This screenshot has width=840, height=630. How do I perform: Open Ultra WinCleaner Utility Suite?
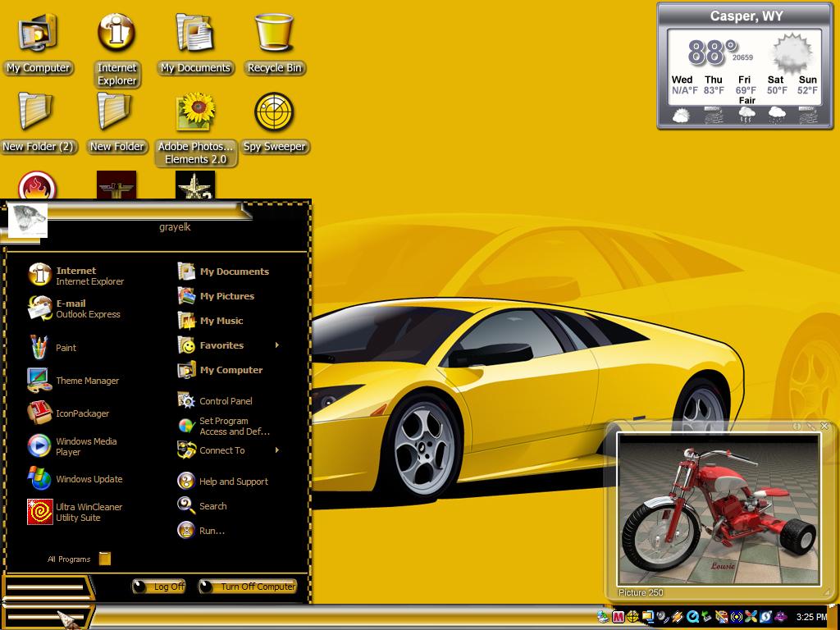[75, 512]
